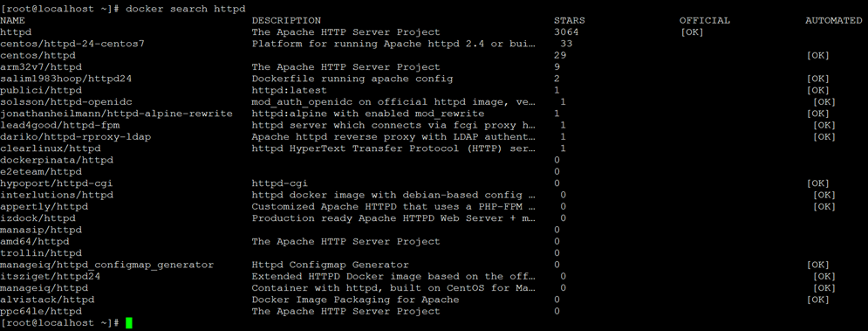Click the [OK] under OFFICIAL column
This screenshot has height=331, width=868.
[x=692, y=32]
